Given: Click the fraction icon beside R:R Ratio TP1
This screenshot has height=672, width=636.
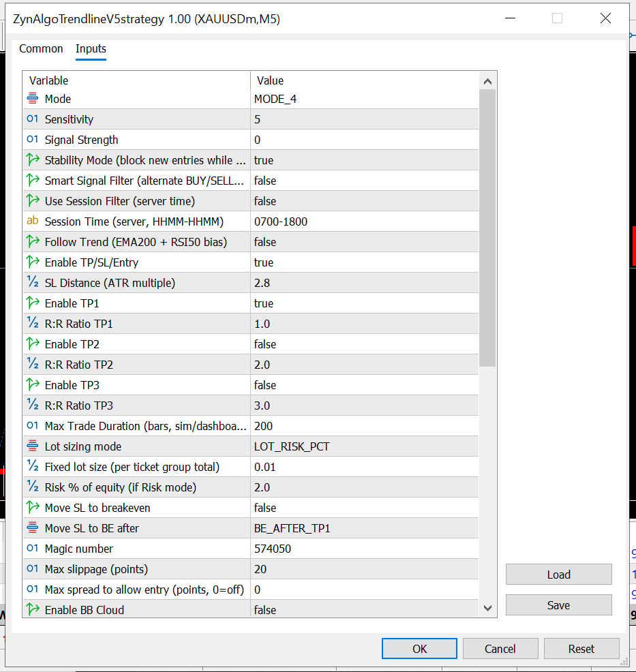Looking at the screenshot, I should (x=33, y=323).
